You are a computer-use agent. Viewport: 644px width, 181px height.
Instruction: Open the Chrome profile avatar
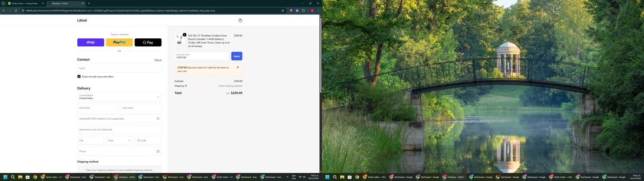[312, 11]
